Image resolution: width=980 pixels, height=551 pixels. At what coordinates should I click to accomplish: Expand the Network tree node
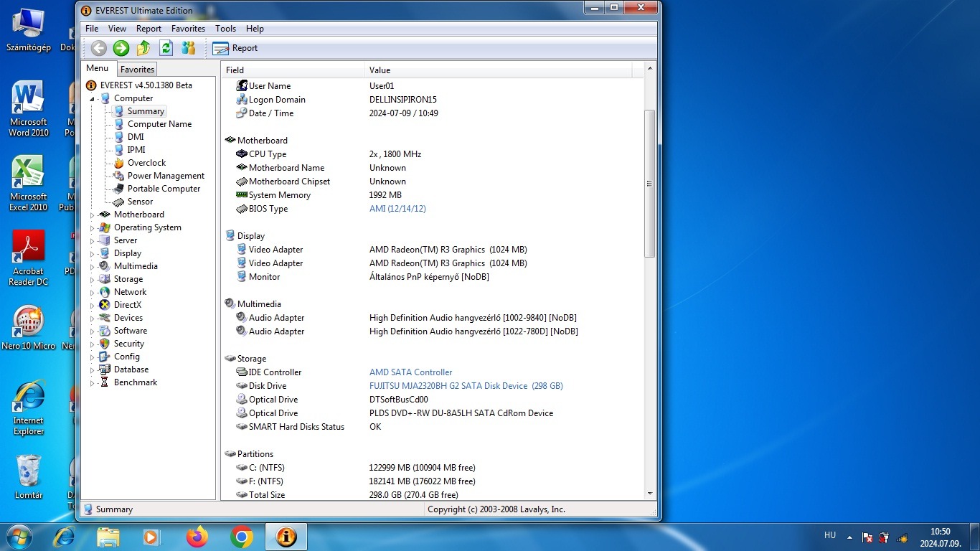(93, 293)
